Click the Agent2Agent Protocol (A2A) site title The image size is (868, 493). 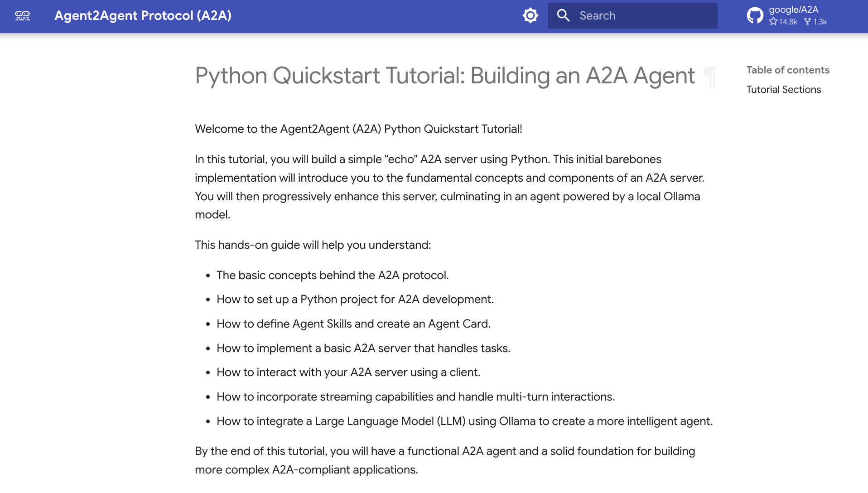(x=142, y=15)
